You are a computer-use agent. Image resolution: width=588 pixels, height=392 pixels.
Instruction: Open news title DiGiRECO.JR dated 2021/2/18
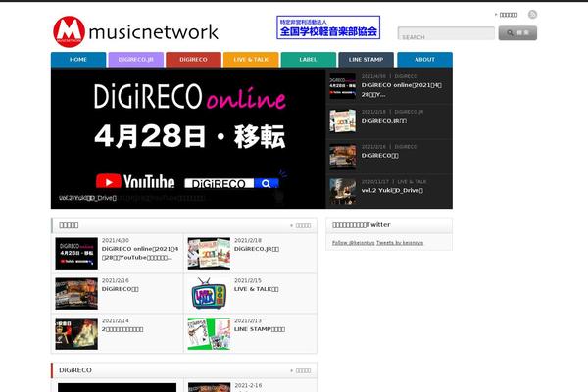[x=257, y=249]
